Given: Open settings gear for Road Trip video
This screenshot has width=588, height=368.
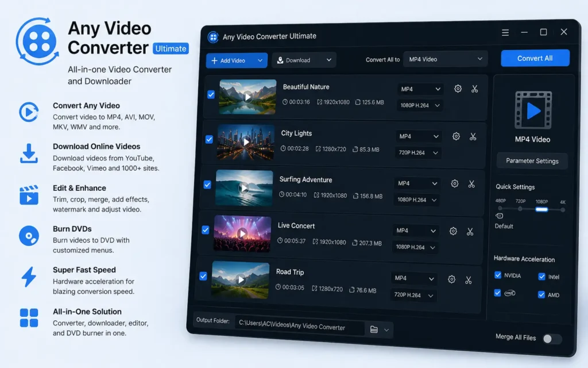Looking at the screenshot, I should click(451, 279).
